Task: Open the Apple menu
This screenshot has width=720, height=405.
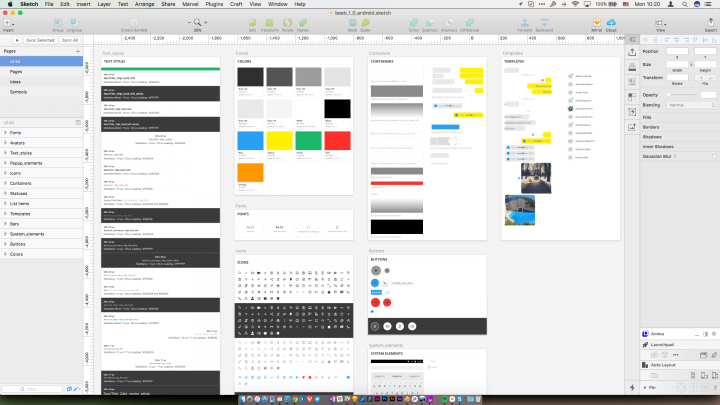Action: (8, 4)
